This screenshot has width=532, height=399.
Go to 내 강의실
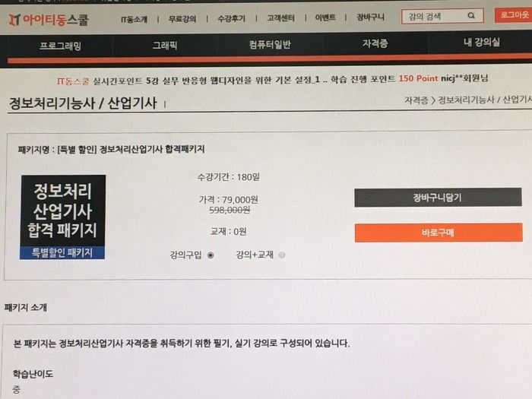click(x=481, y=42)
